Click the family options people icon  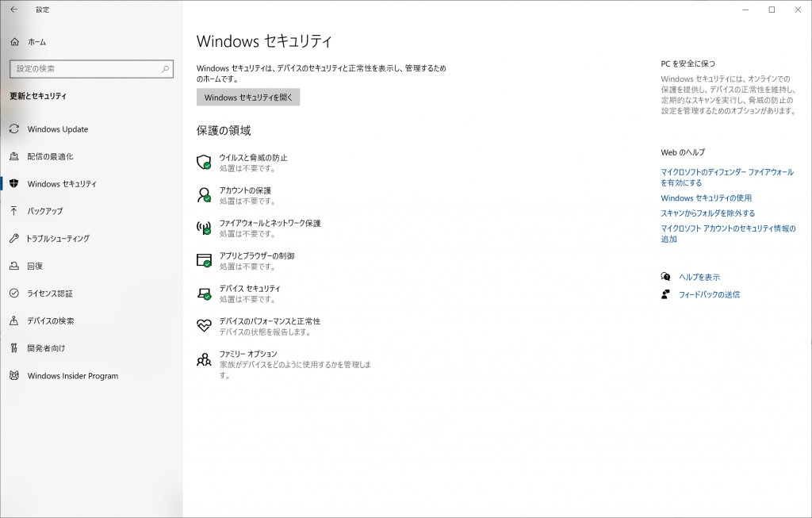[x=204, y=359]
